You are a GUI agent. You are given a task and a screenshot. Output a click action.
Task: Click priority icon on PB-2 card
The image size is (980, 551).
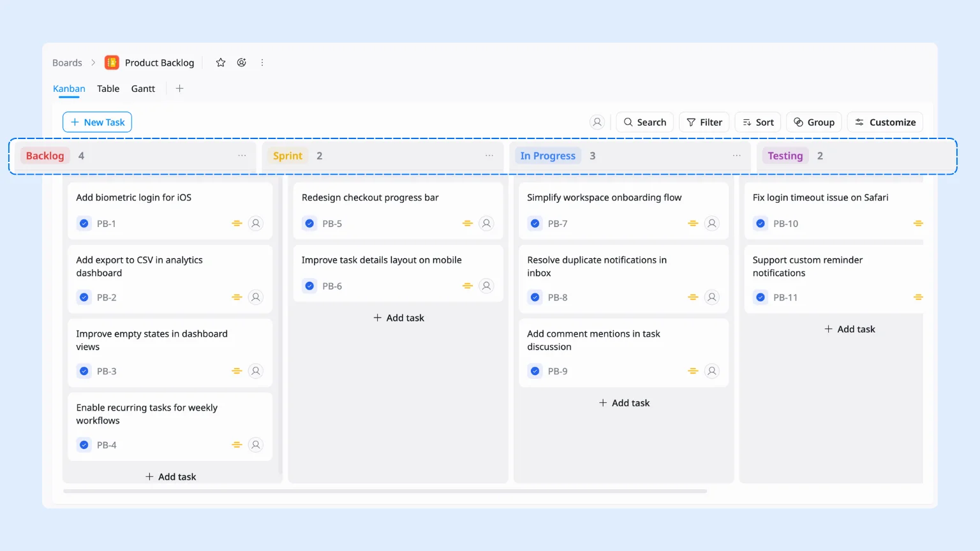(237, 297)
